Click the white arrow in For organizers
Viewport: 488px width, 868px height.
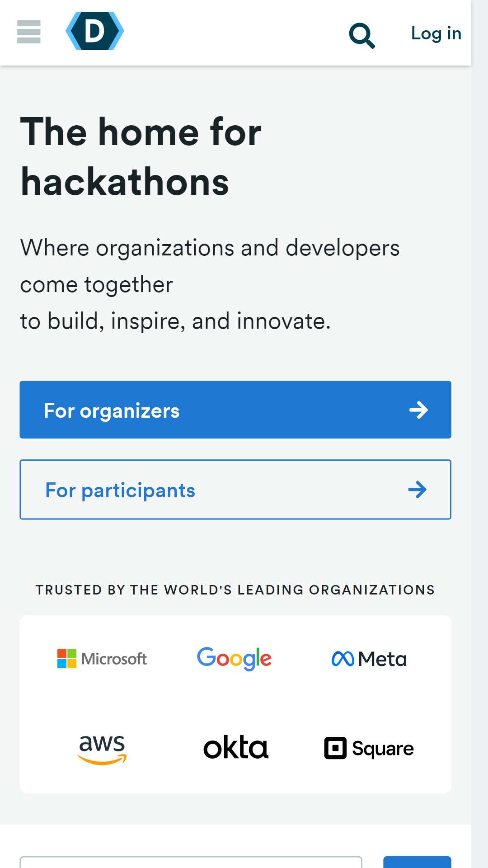coord(418,410)
